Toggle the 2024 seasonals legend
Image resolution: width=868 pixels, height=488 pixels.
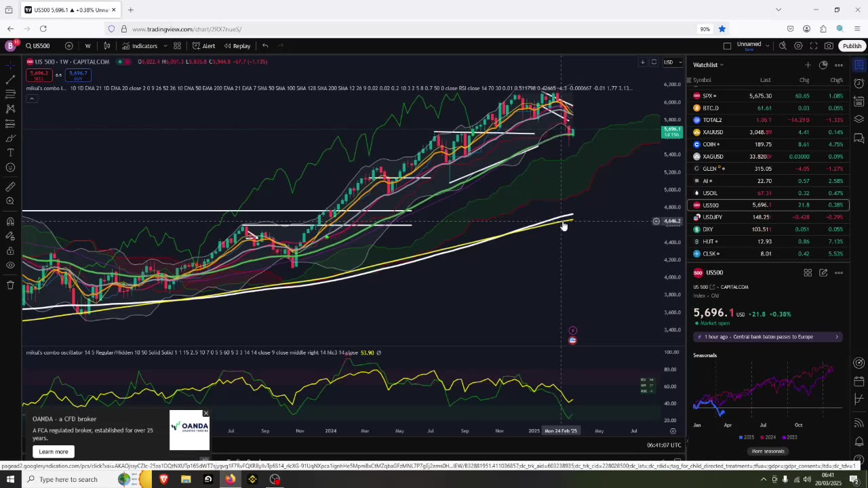coord(768,437)
